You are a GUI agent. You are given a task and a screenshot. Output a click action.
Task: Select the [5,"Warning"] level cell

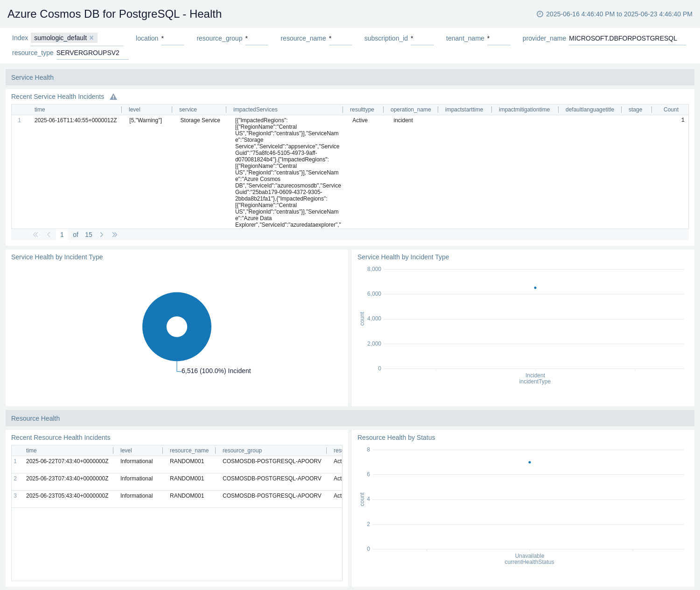[146, 120]
